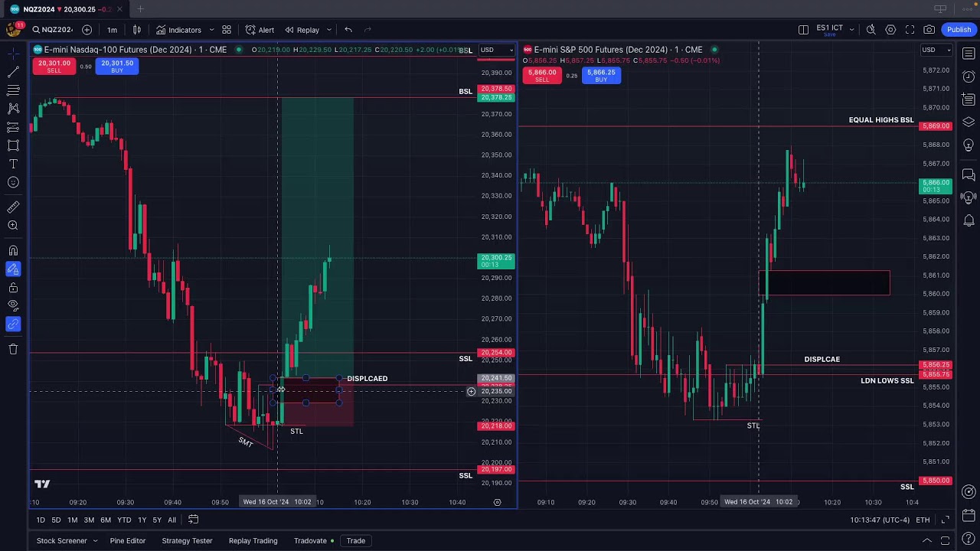Toggle magnet mode for drawings
980x551 pixels.
tap(13, 250)
